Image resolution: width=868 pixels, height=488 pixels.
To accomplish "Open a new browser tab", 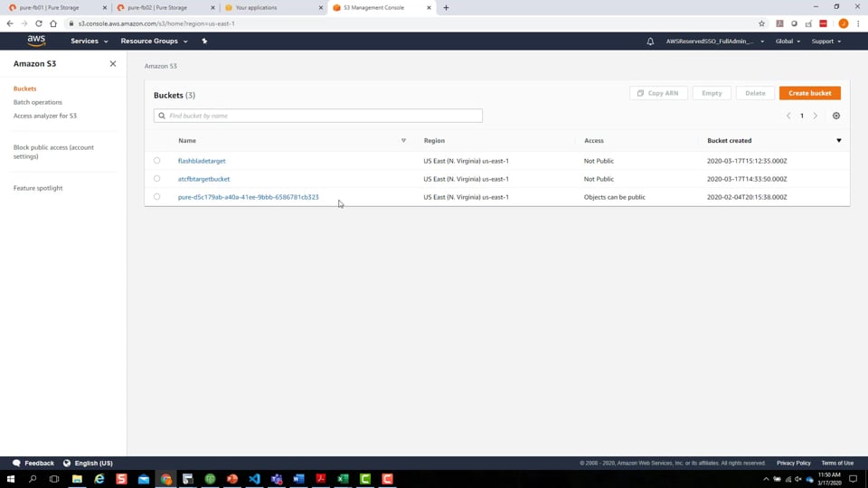I will pyautogui.click(x=446, y=8).
